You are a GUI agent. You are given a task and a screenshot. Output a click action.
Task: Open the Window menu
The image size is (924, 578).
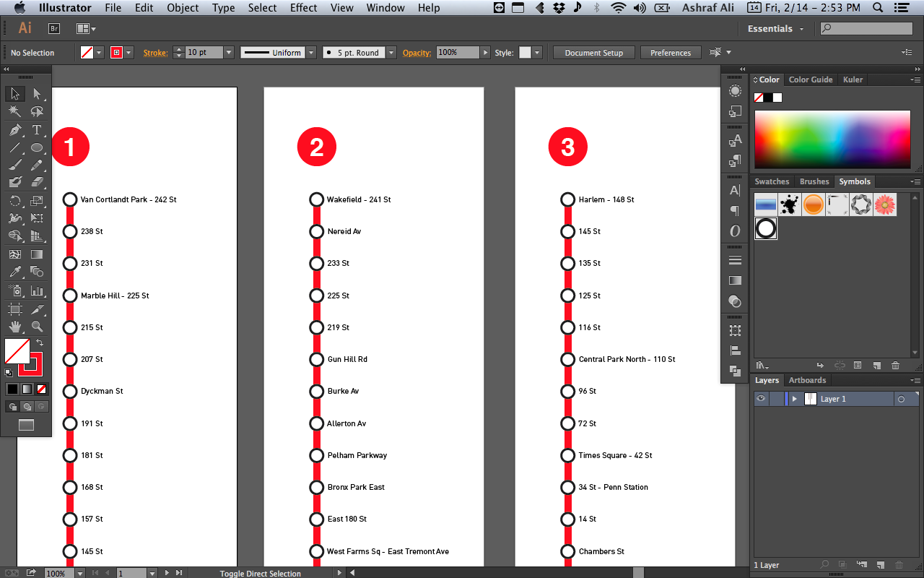tap(385, 8)
